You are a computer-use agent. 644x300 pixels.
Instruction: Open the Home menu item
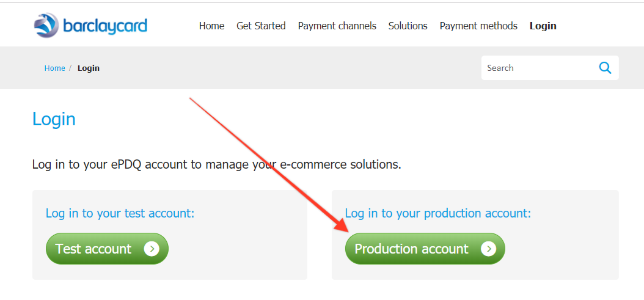(211, 26)
